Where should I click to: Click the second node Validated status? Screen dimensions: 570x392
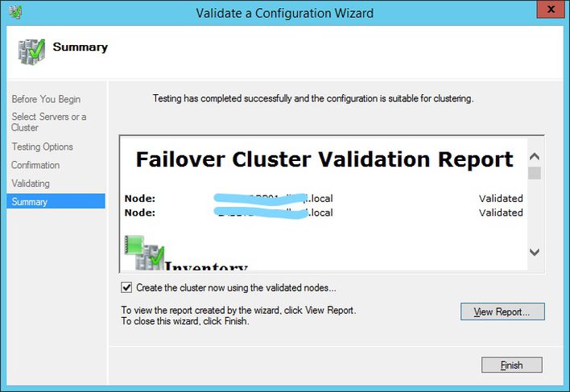pos(501,213)
